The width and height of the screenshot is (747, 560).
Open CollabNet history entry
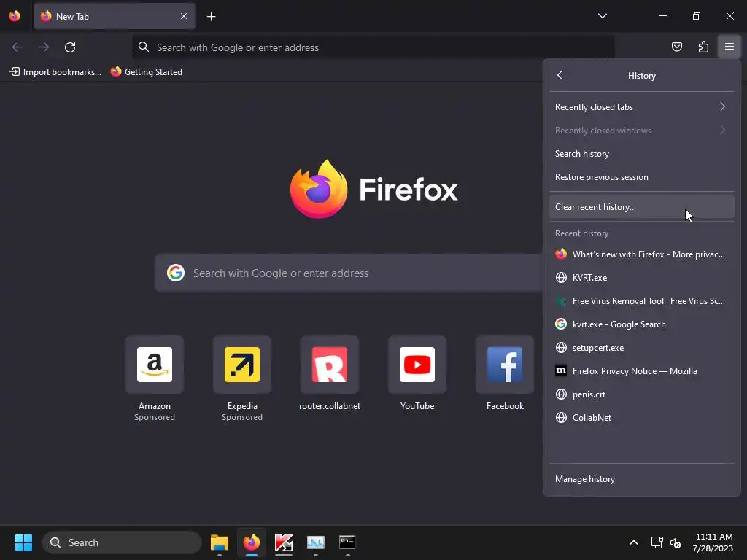tap(641, 418)
